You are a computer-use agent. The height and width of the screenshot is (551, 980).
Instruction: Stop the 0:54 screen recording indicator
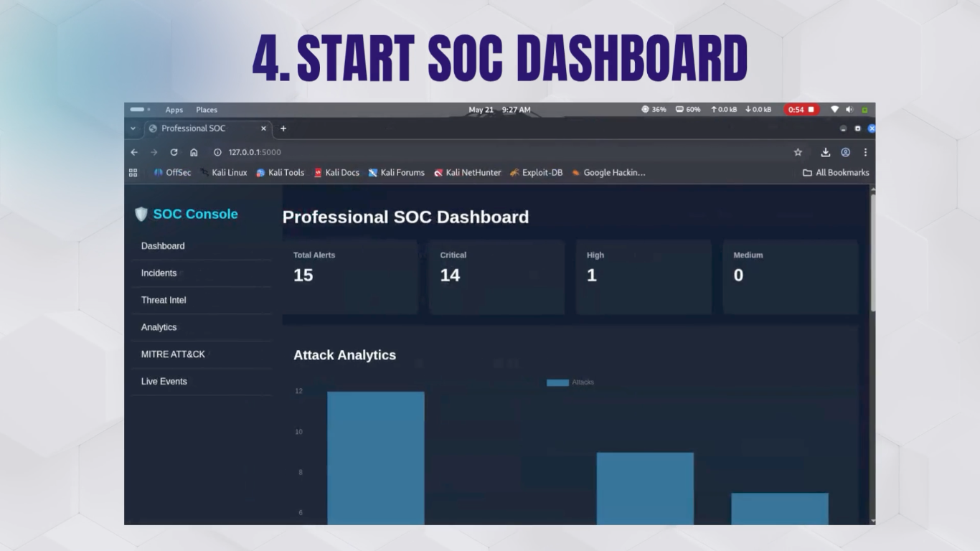(x=801, y=110)
